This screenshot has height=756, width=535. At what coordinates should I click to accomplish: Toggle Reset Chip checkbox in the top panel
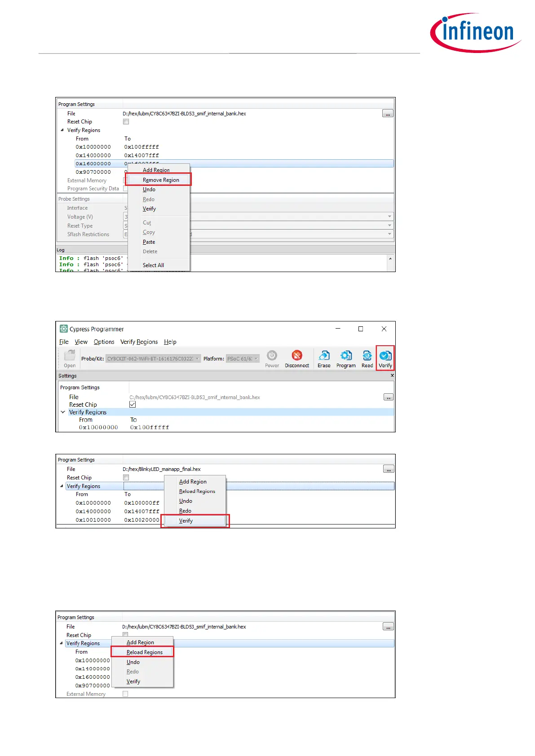click(x=126, y=122)
